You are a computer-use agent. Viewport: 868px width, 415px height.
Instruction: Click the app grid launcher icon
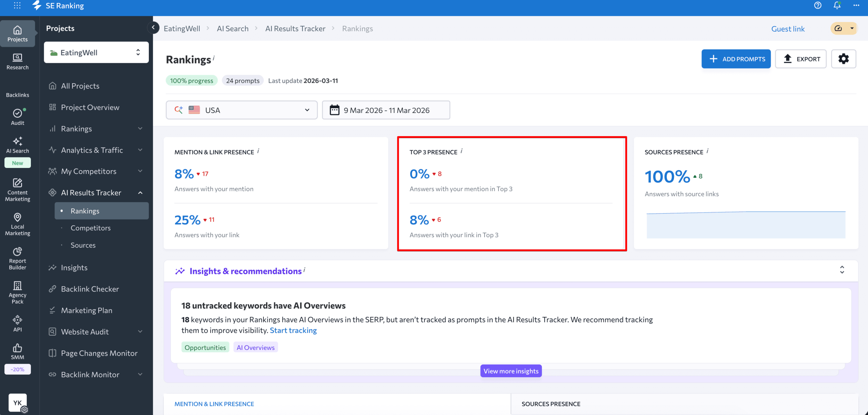17,6
